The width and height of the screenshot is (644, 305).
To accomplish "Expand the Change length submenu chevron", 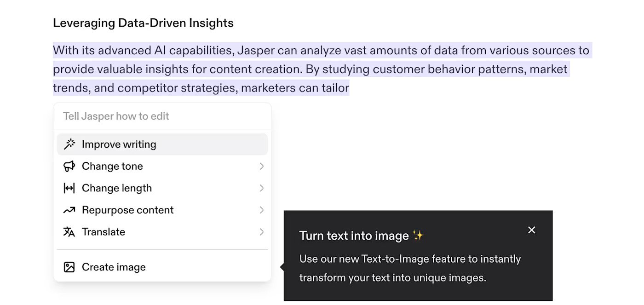I will click(x=261, y=188).
